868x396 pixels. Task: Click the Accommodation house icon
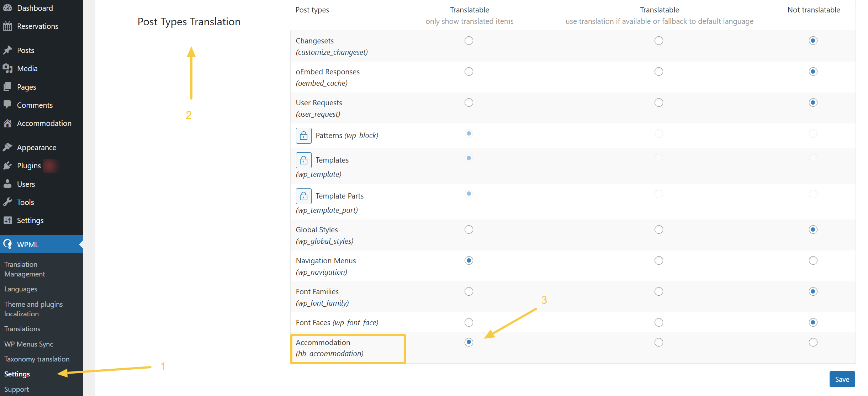tap(7, 123)
